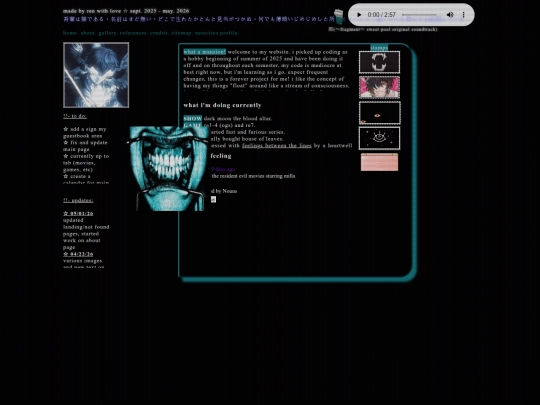Click the Japanese scrolling text line
The width and height of the screenshot is (540, 405).
point(198,19)
